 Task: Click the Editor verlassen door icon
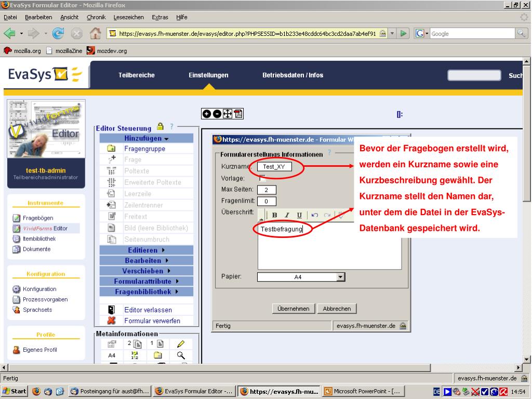[111, 310]
